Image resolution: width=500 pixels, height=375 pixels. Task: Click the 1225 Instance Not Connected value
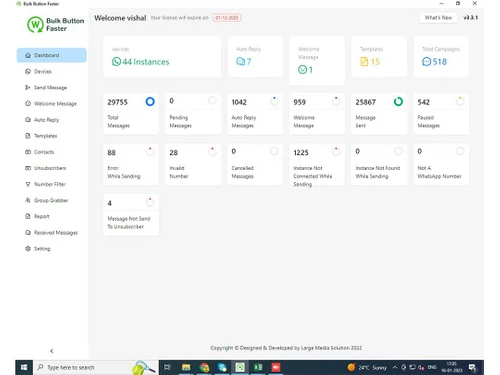click(301, 153)
